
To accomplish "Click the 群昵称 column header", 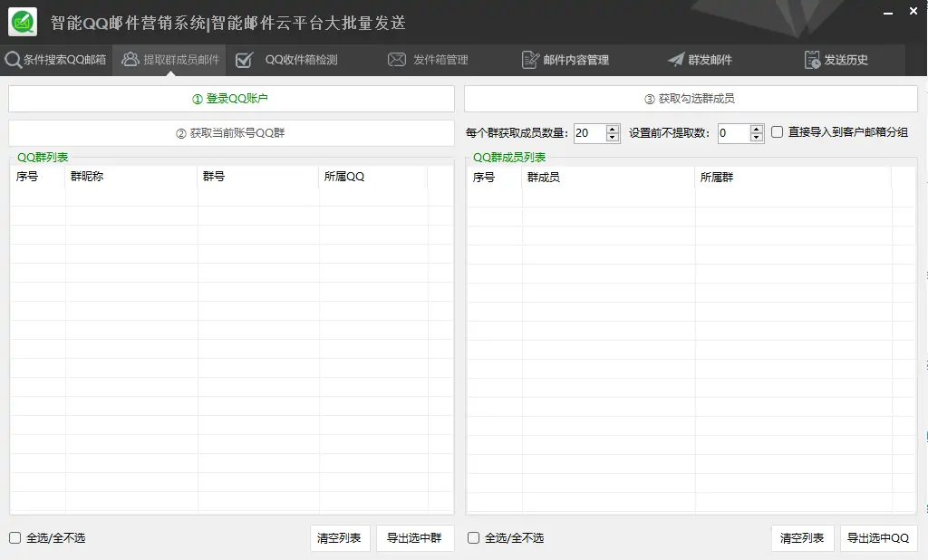I will [131, 177].
